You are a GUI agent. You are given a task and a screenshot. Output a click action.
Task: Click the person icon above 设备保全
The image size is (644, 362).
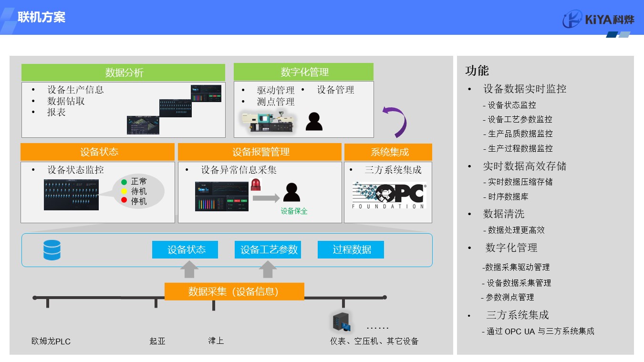point(291,192)
